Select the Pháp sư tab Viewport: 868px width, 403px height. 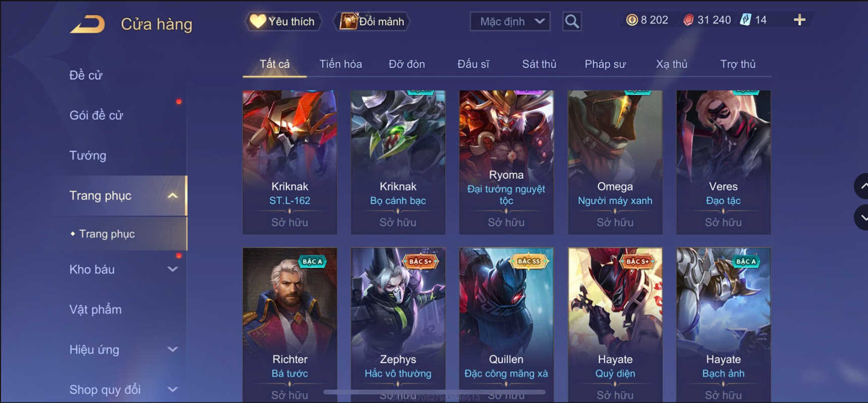[x=605, y=64]
